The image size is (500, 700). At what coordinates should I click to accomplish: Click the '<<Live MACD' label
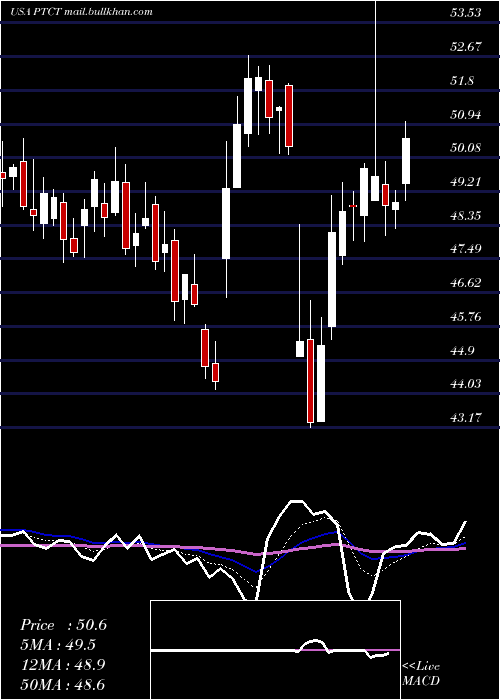(x=421, y=674)
